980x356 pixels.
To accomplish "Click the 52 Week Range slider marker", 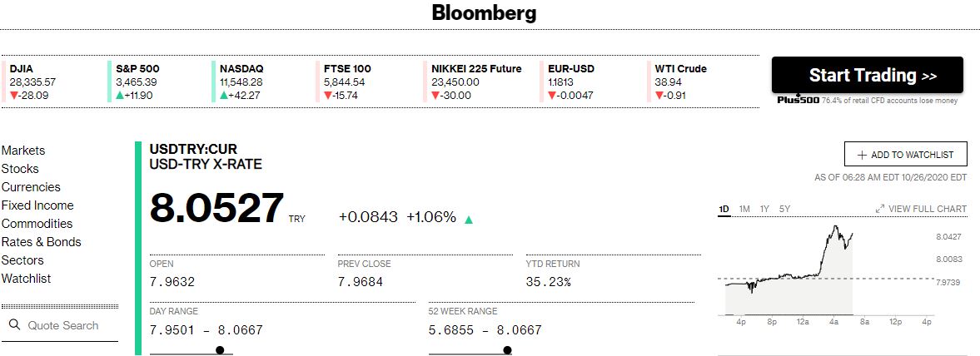I will [x=508, y=349].
